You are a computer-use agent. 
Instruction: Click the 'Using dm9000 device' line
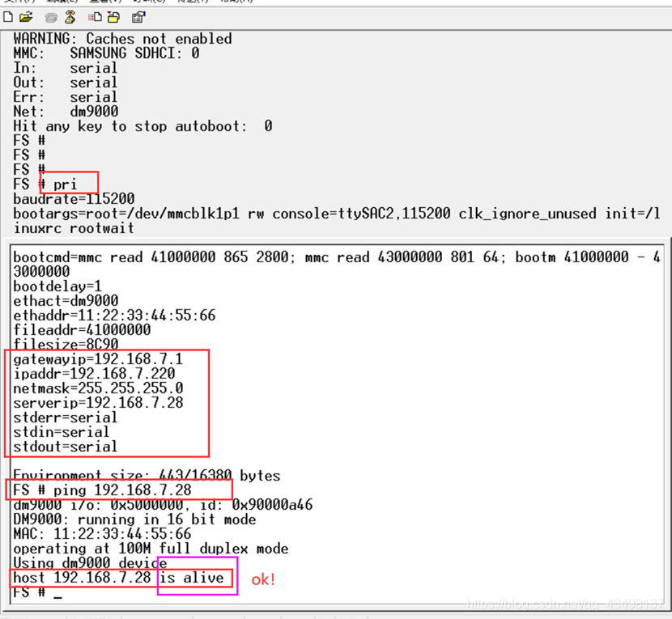pos(90,563)
